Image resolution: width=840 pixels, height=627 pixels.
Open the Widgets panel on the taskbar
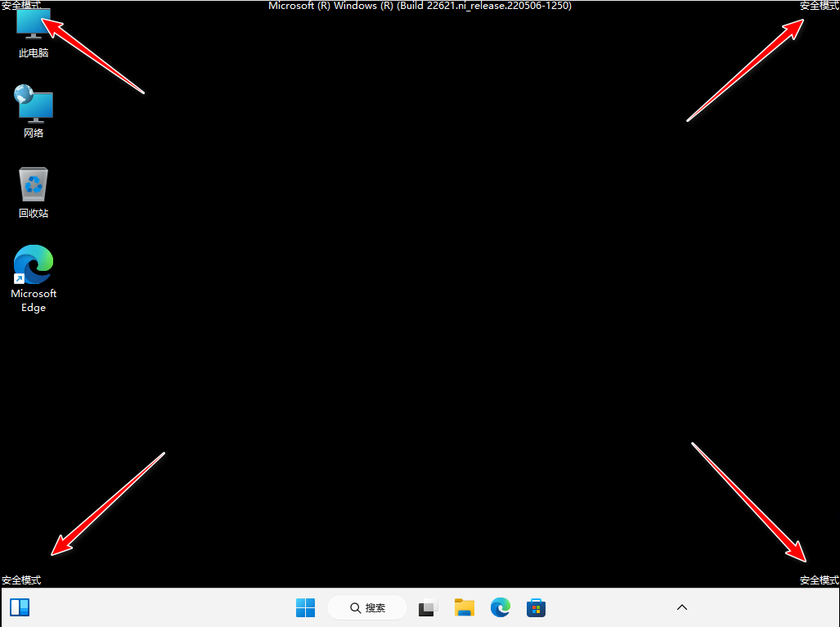click(x=20, y=607)
